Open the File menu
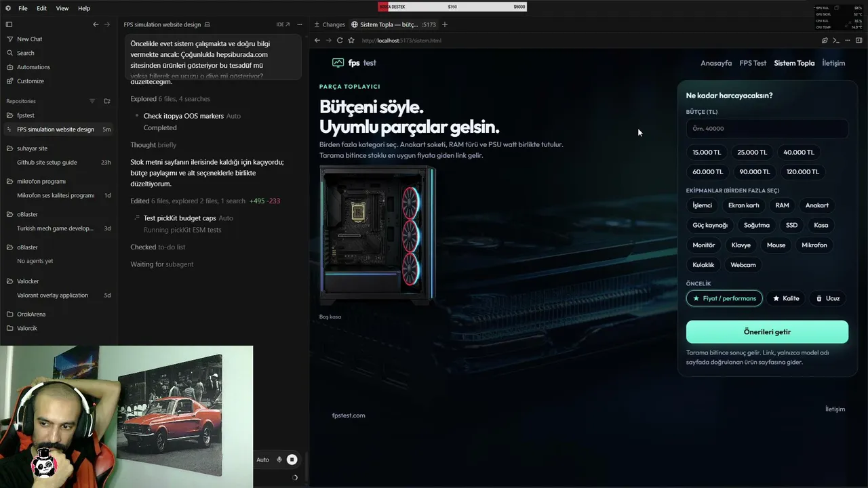This screenshot has width=868, height=488. (x=23, y=8)
